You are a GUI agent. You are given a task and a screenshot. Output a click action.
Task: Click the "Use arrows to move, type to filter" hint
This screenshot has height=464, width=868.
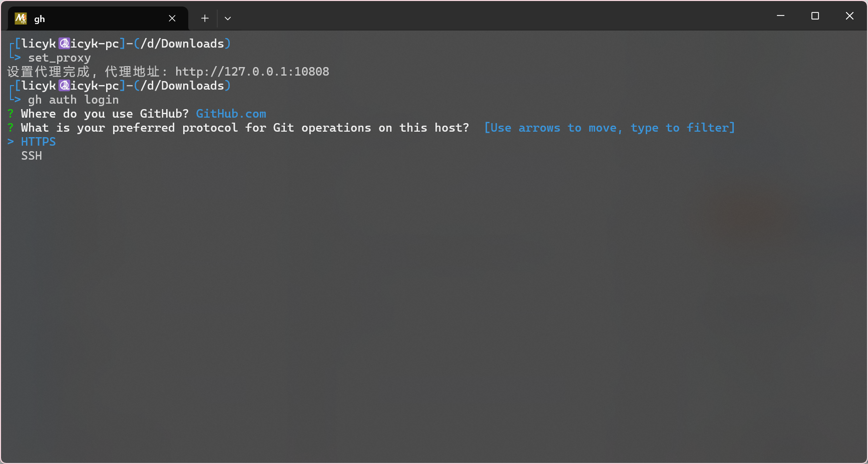point(609,128)
